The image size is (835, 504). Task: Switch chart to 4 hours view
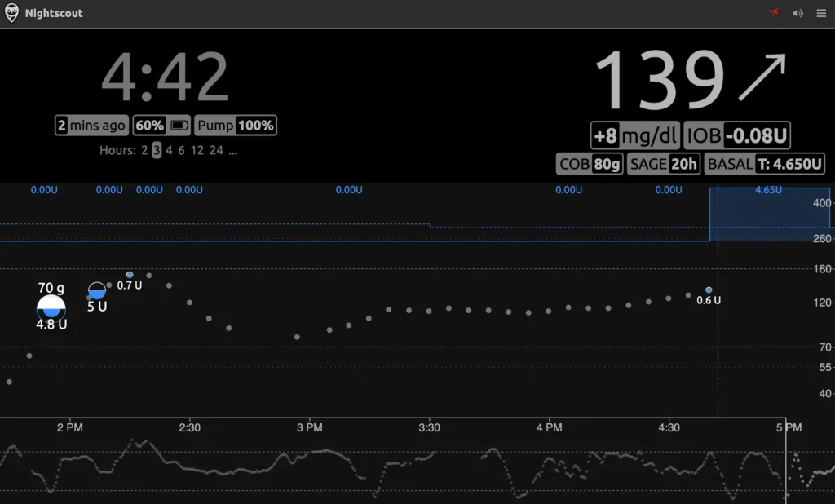click(169, 150)
